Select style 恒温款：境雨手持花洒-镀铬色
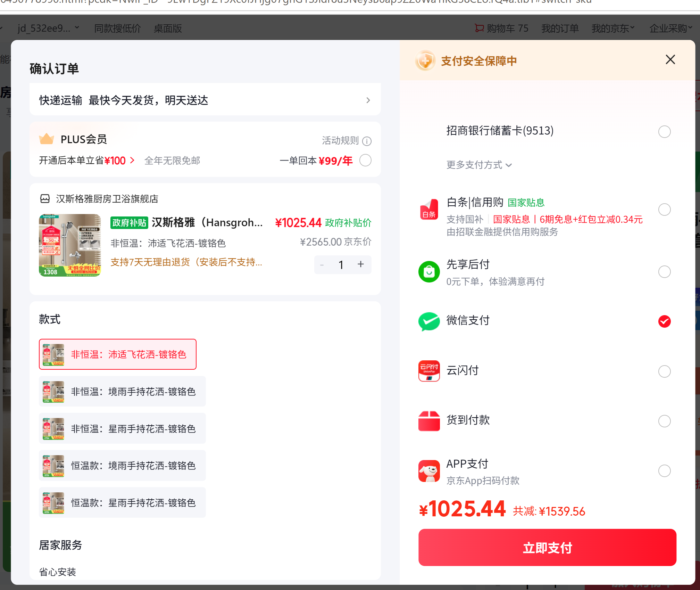This screenshot has height=590, width=700. 122,466
